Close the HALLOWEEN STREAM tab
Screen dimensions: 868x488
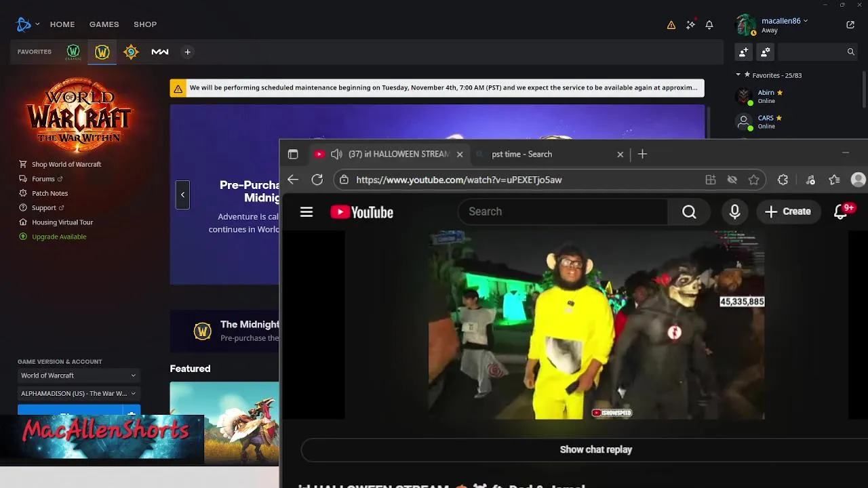tap(460, 155)
